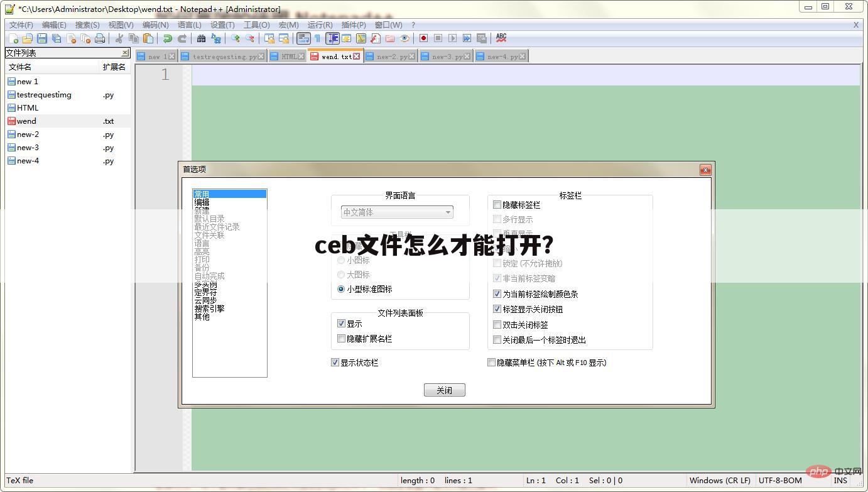The height and width of the screenshot is (492, 868).
Task: Start macro recording with red dot icon
Action: 423,38
